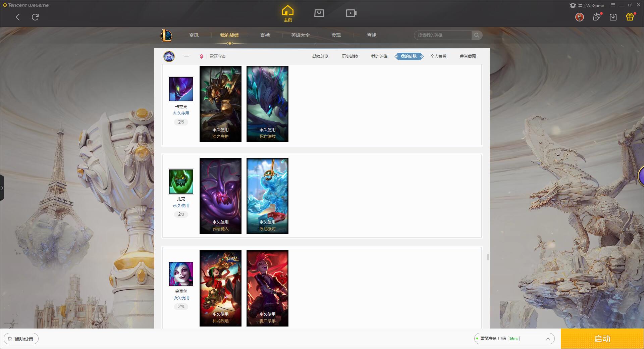This screenshot has height=349, width=644.
Task: Switch to the 发现 tab
Action: pyautogui.click(x=336, y=35)
